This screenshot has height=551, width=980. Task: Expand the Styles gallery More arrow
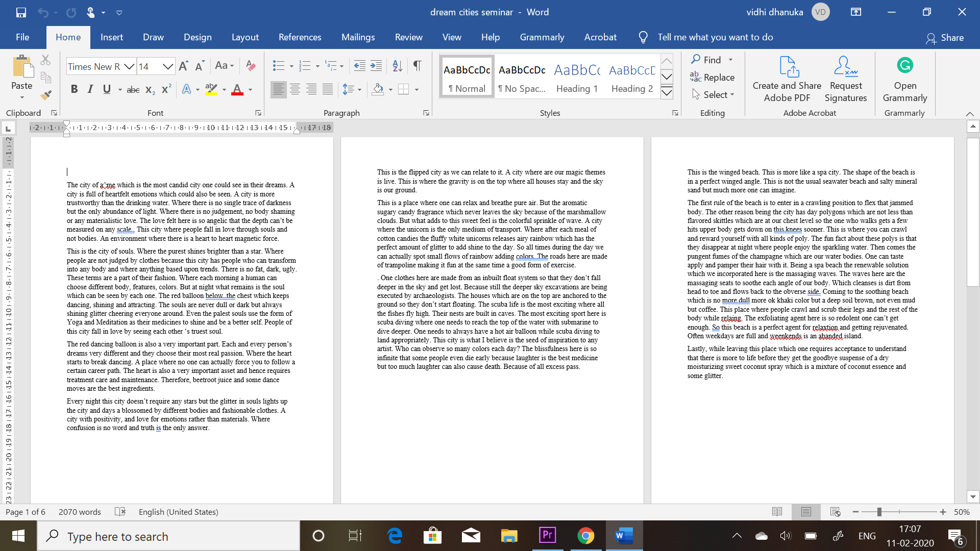[x=667, y=92]
